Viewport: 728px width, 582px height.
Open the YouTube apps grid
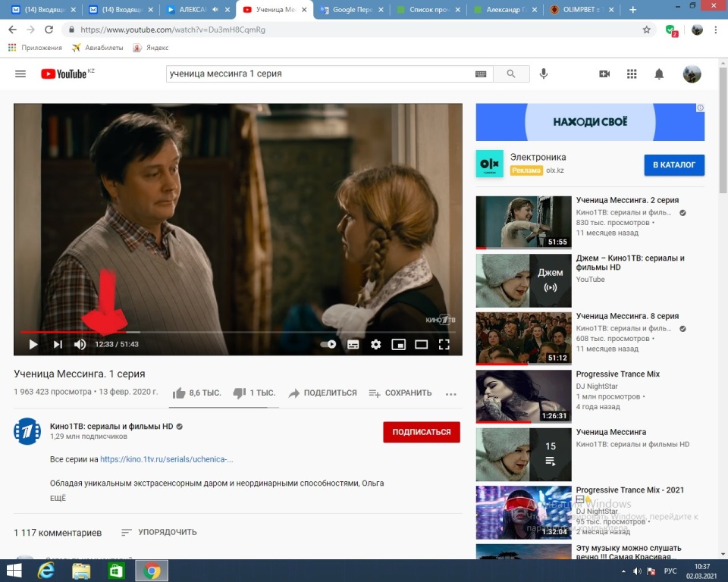click(x=632, y=74)
